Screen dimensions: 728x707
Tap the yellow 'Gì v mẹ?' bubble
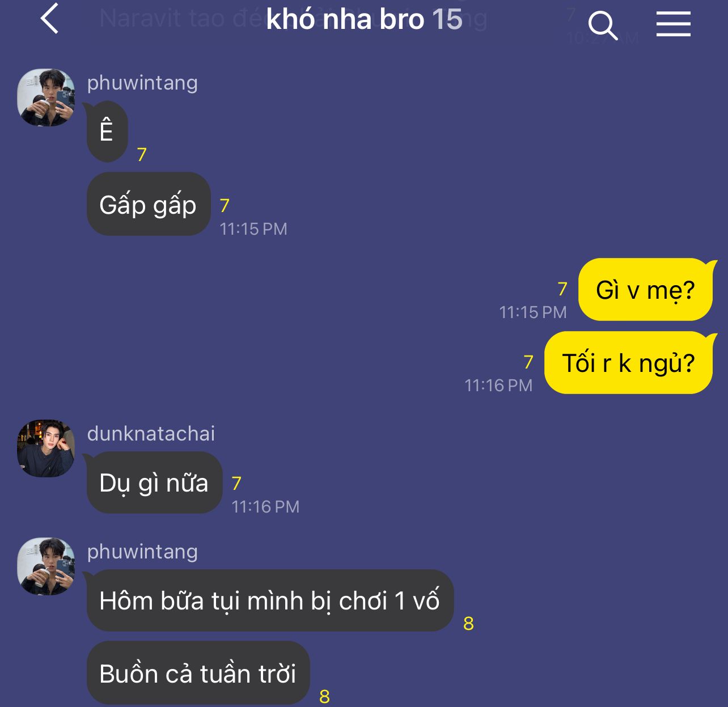pos(645,290)
